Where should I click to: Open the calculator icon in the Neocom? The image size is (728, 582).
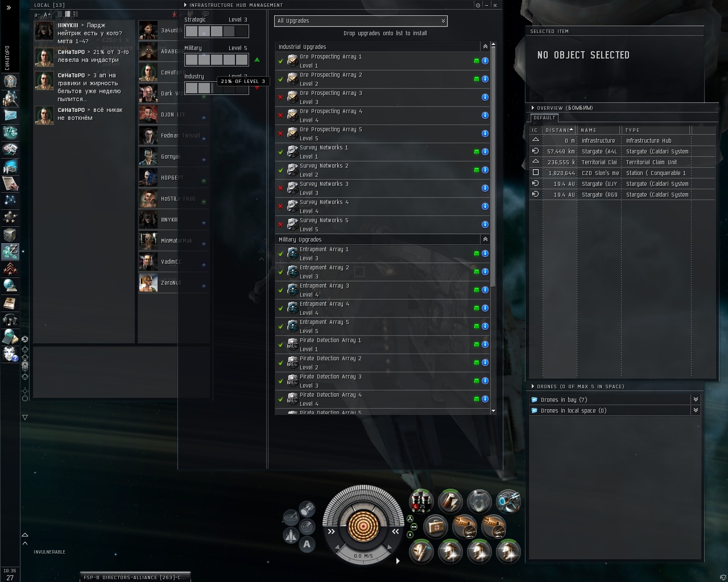(10, 336)
